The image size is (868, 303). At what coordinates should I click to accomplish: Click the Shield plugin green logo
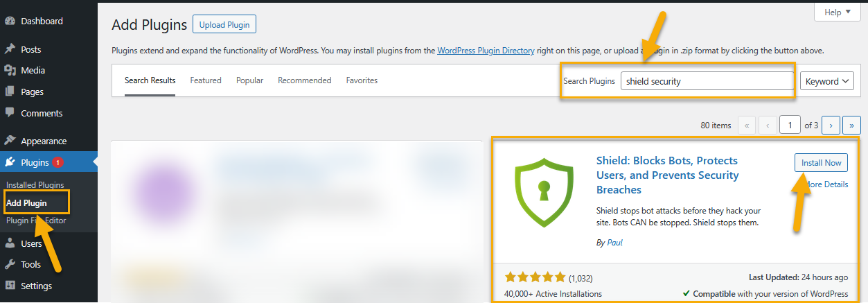coord(544,194)
